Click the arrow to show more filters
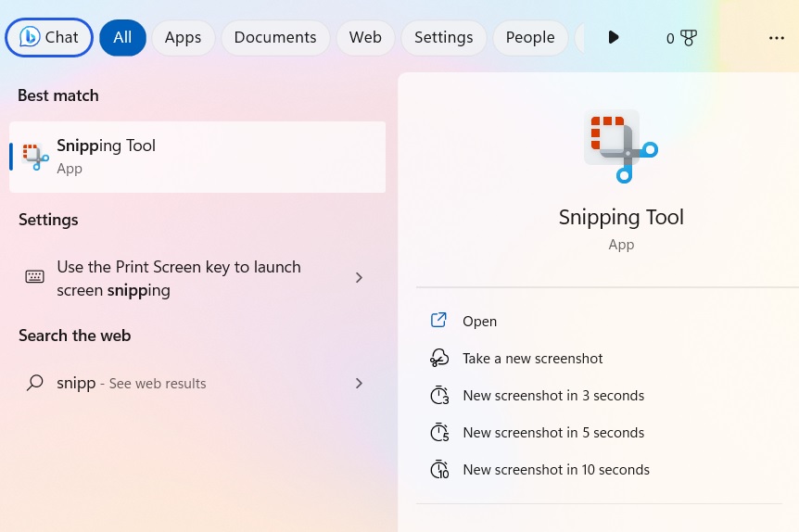The height and width of the screenshot is (532, 799). coord(614,37)
